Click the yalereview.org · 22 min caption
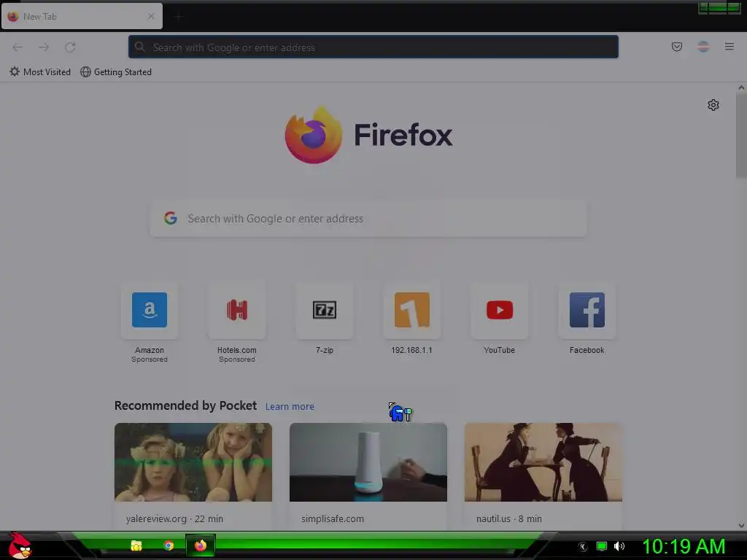 pos(174,518)
